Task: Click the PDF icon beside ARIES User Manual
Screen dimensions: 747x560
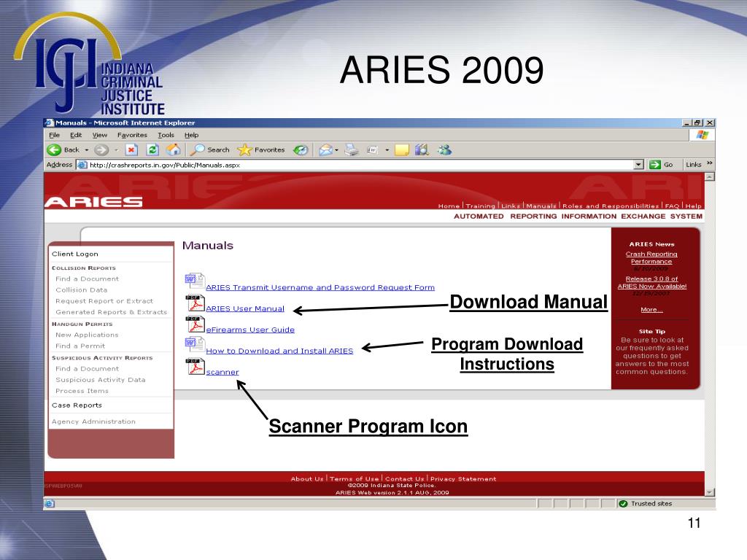Action: pyautogui.click(x=195, y=303)
